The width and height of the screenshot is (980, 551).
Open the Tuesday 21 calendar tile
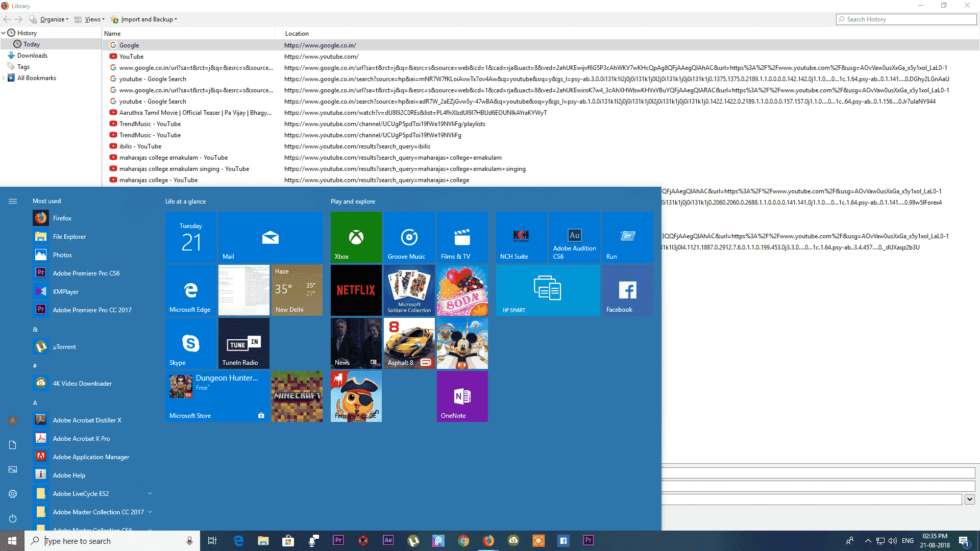190,237
